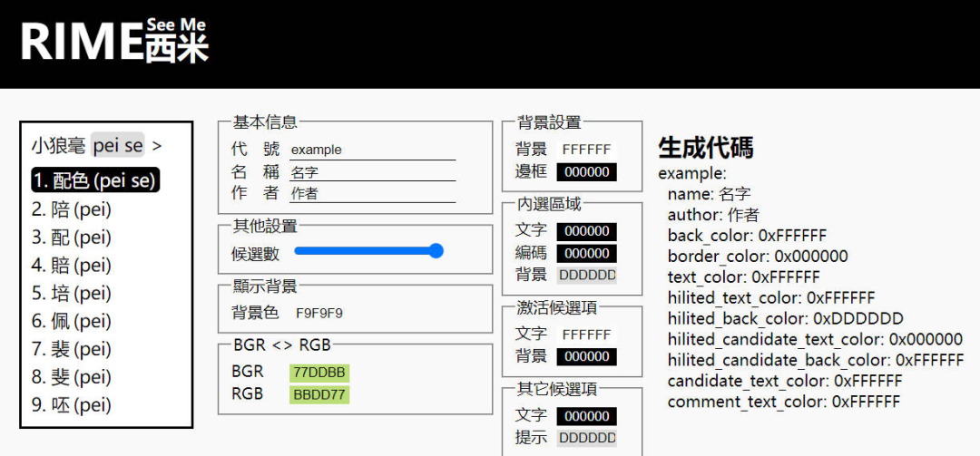Select candidate 5. 培 (pei)
Screen dimensions: 980x456
pos(72,293)
